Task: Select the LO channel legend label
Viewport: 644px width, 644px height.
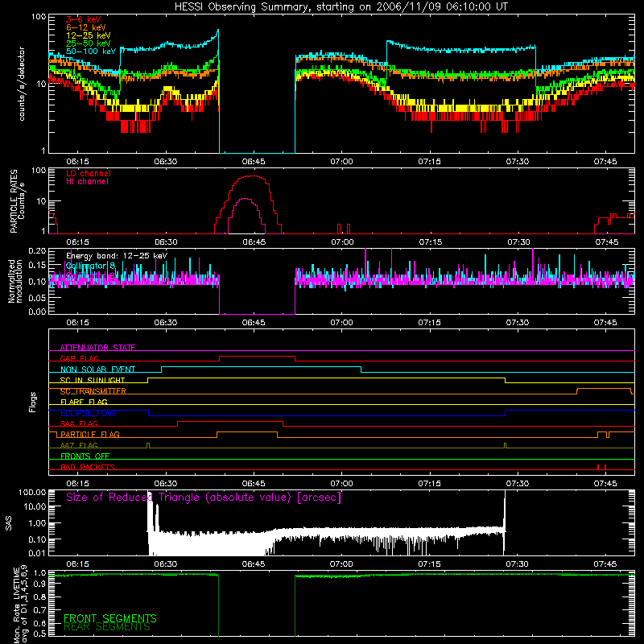Action: click(x=89, y=173)
